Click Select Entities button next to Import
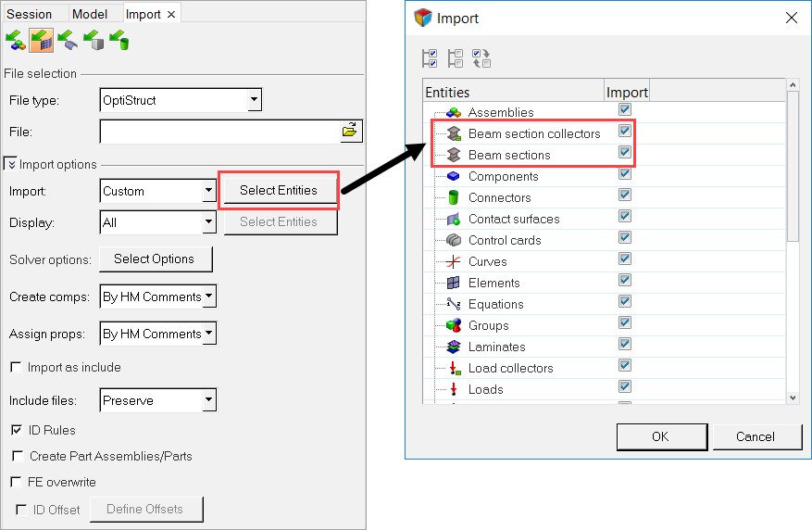This screenshot has width=812, height=530. pos(279,190)
